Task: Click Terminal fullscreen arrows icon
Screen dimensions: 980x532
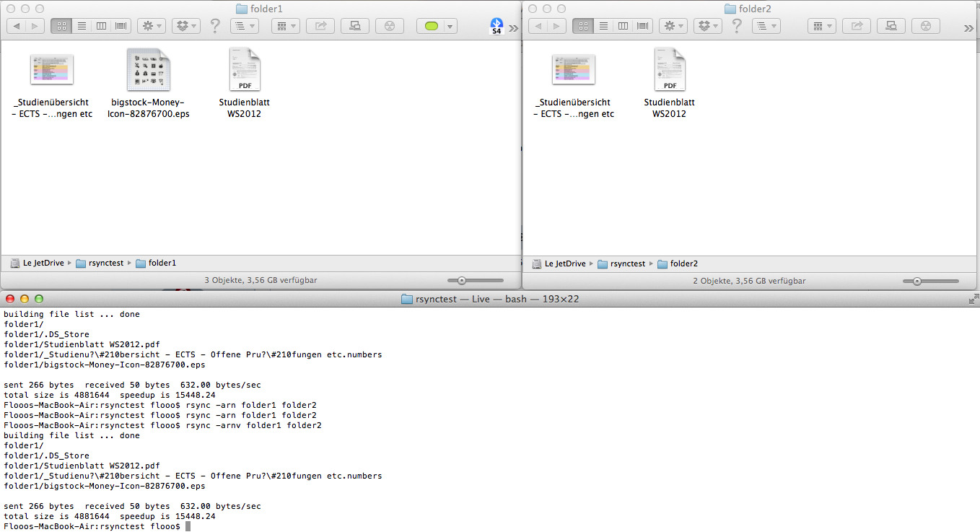Action: (973, 299)
